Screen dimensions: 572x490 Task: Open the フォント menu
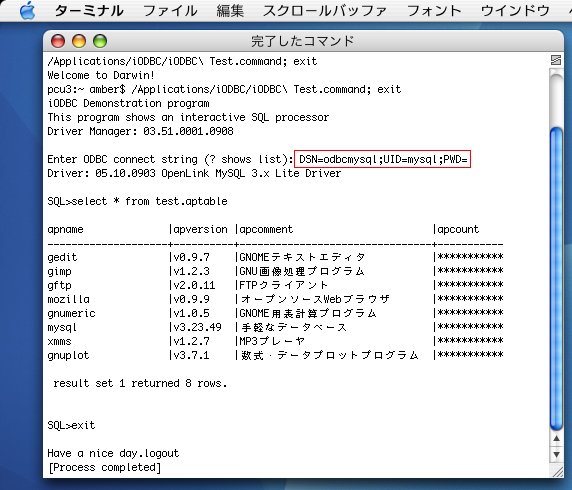tap(434, 11)
